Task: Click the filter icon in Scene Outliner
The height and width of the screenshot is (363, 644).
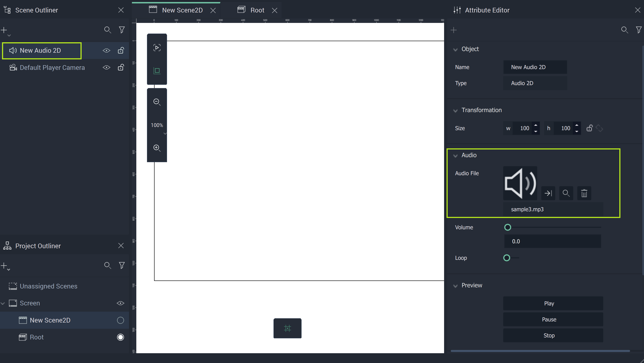Action: [x=122, y=30]
